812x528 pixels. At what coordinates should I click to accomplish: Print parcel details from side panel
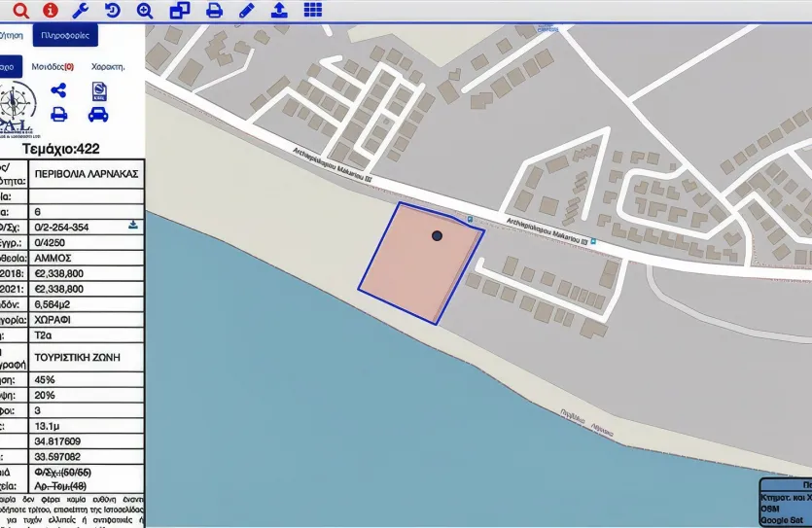coord(58,114)
